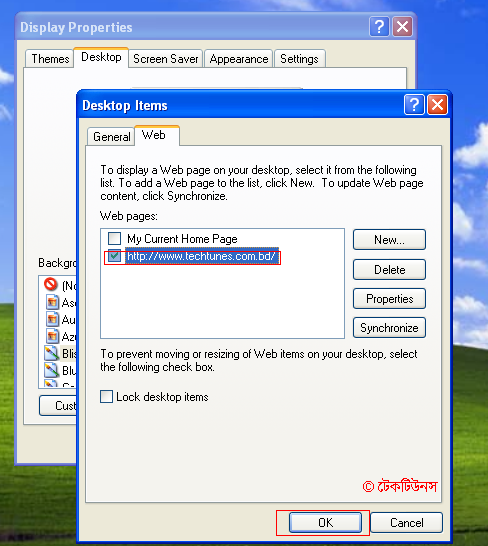Image resolution: width=488 pixels, height=546 pixels.
Task: Uncheck the techtunes.com.bd web page checkbox
Action: point(114,256)
